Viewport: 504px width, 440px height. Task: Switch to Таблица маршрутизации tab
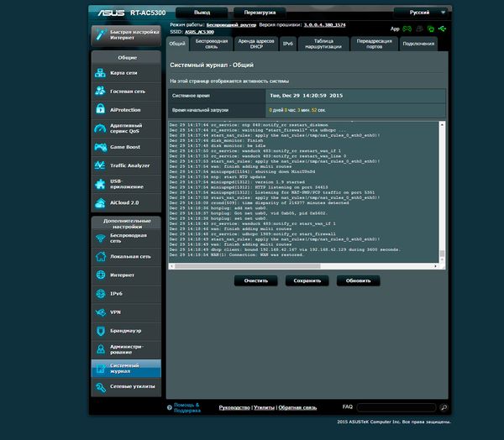[x=323, y=44]
